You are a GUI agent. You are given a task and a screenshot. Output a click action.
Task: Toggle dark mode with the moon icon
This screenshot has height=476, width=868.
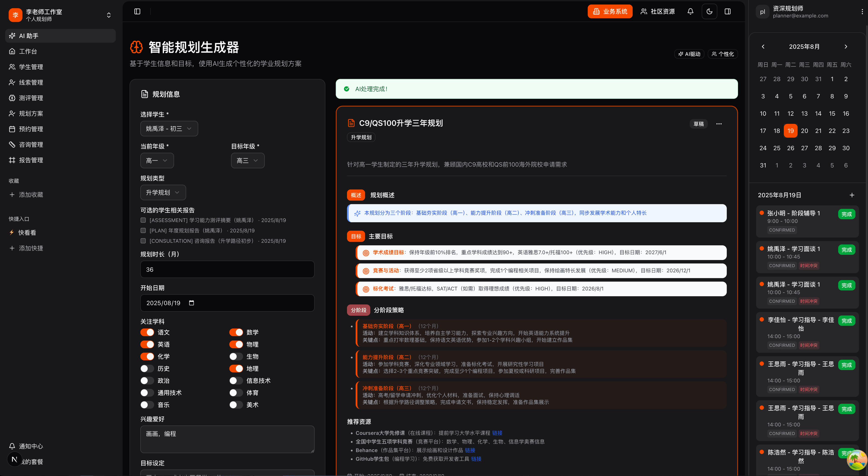[x=709, y=11]
